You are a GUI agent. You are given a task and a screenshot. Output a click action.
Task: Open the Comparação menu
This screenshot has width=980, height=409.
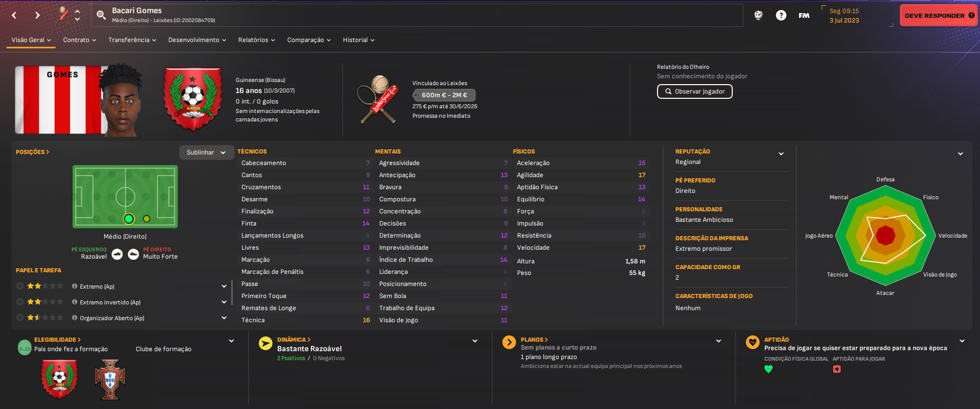[x=309, y=40]
